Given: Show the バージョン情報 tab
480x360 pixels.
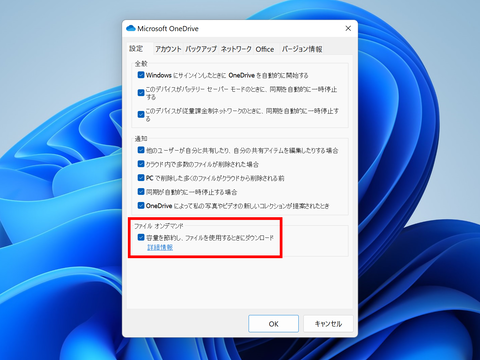Looking at the screenshot, I should click(x=302, y=49).
